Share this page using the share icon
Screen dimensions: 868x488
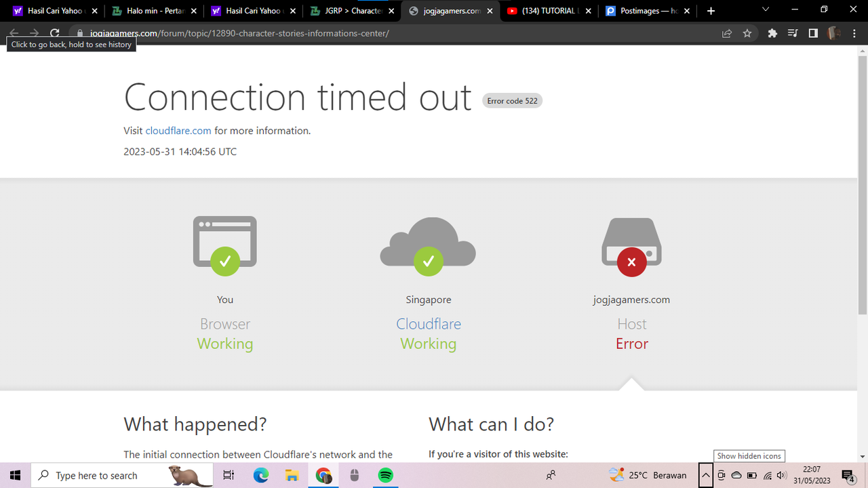point(727,33)
